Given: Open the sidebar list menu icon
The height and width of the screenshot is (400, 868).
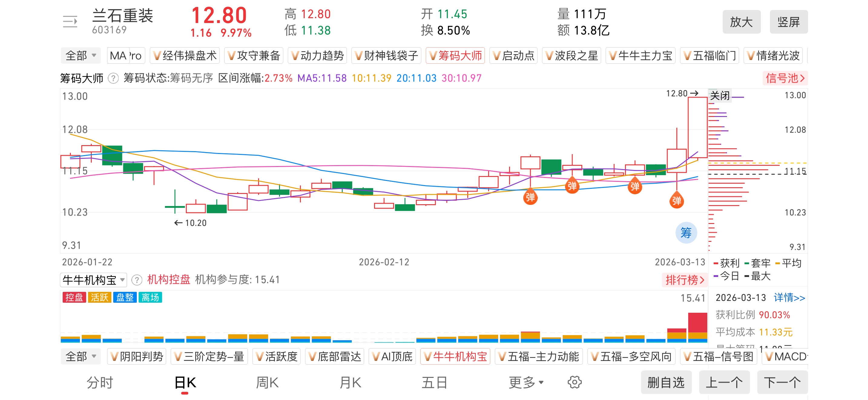Looking at the screenshot, I should click(x=70, y=22).
